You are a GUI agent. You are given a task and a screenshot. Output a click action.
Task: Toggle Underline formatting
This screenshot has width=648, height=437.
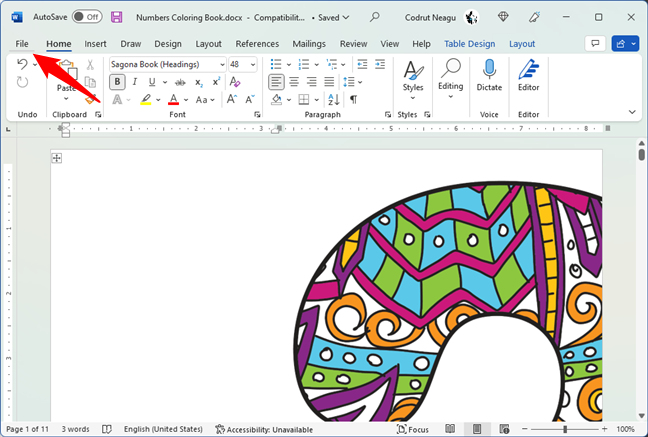(153, 82)
